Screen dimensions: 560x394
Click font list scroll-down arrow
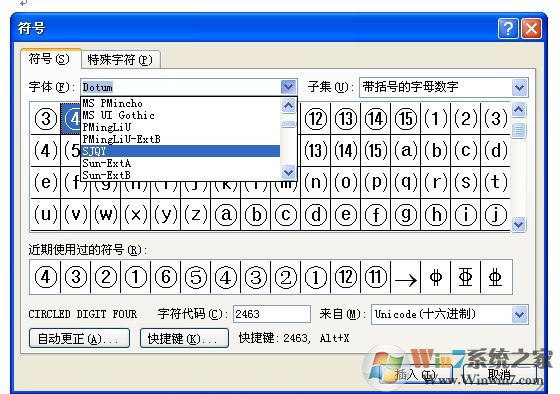click(x=288, y=173)
